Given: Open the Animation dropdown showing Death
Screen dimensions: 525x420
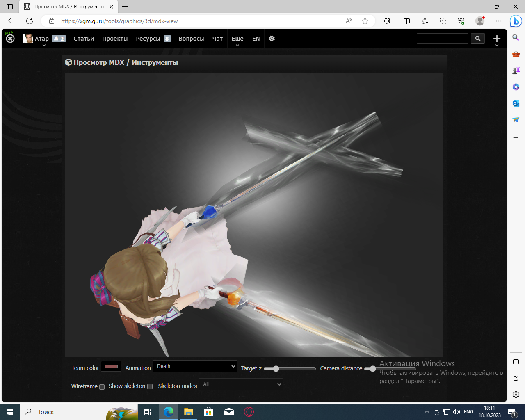Looking at the screenshot, I should click(x=195, y=366).
